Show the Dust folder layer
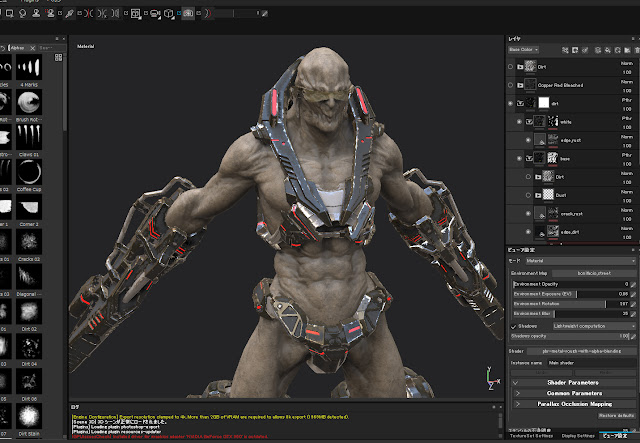 (528, 195)
